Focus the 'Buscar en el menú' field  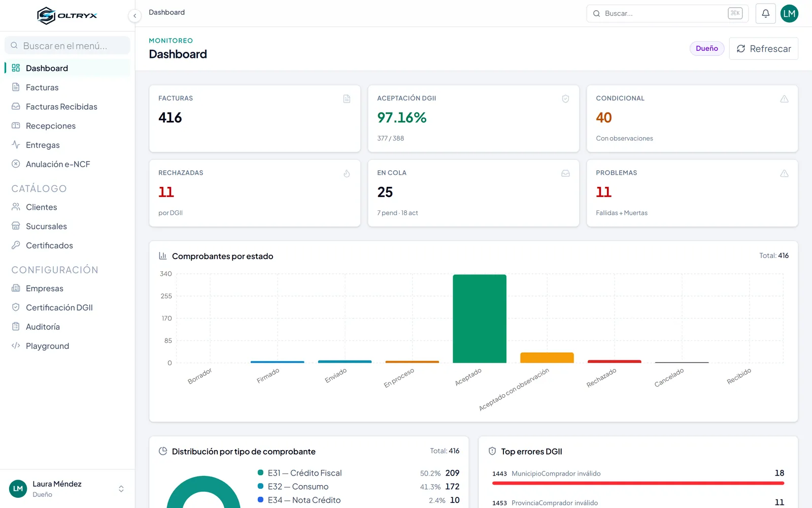[67, 46]
